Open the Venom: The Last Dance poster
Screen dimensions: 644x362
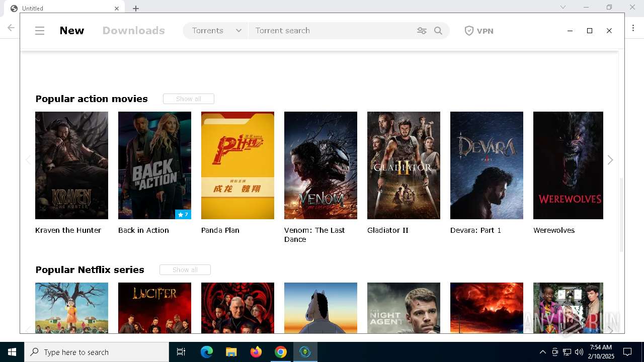pyautogui.click(x=320, y=165)
